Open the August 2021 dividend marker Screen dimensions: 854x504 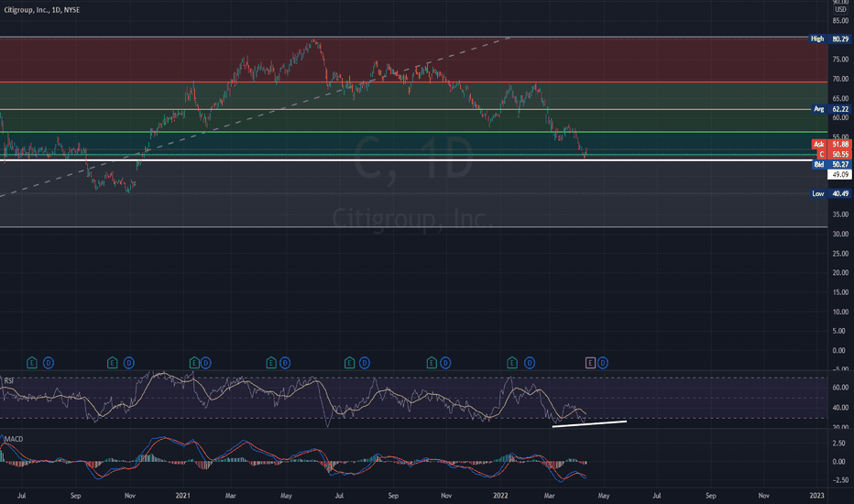point(365,363)
